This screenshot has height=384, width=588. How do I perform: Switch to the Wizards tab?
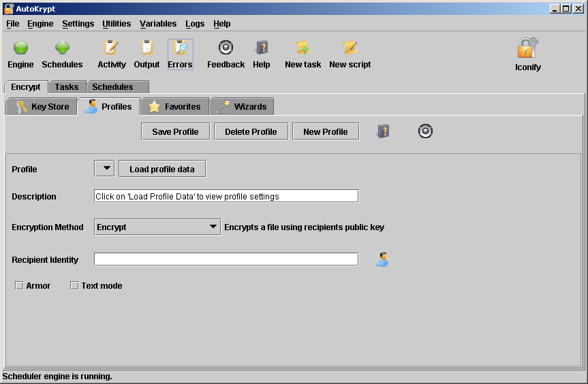coord(242,107)
